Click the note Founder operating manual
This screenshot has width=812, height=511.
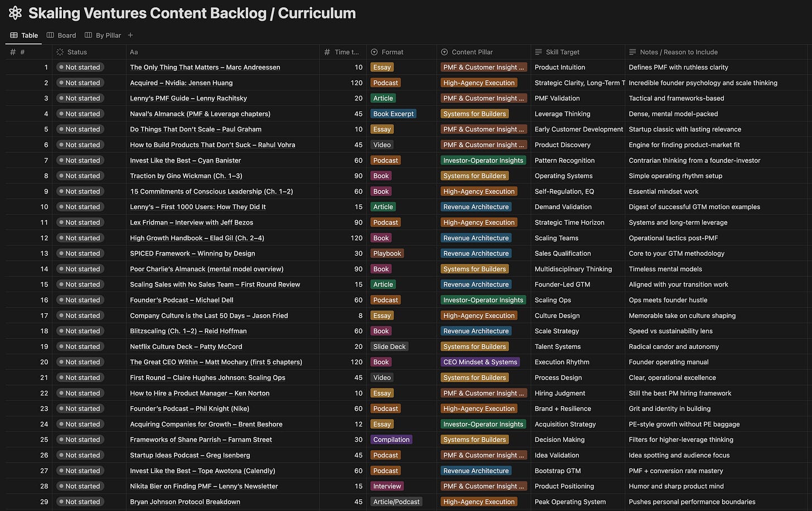point(669,362)
